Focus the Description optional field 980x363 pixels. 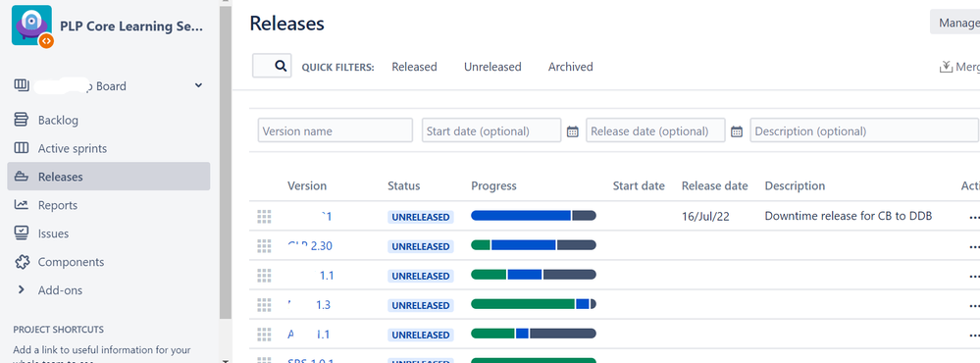[864, 130]
